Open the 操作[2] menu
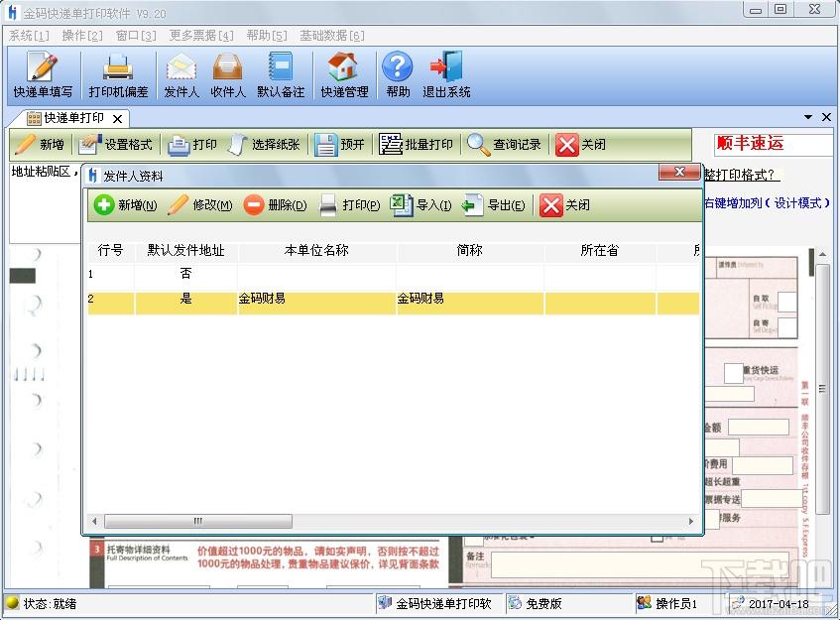Viewport: 840px width, 620px height. pos(82,36)
